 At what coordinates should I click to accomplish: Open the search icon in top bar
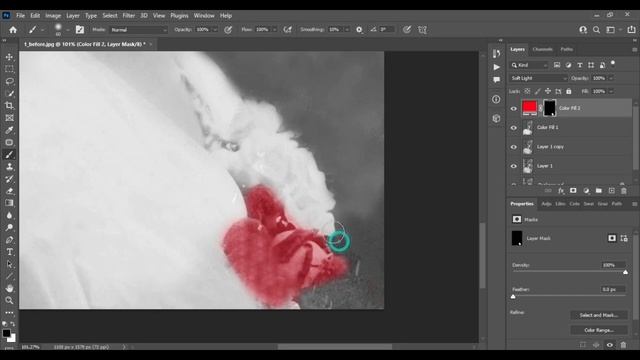[x=596, y=30]
